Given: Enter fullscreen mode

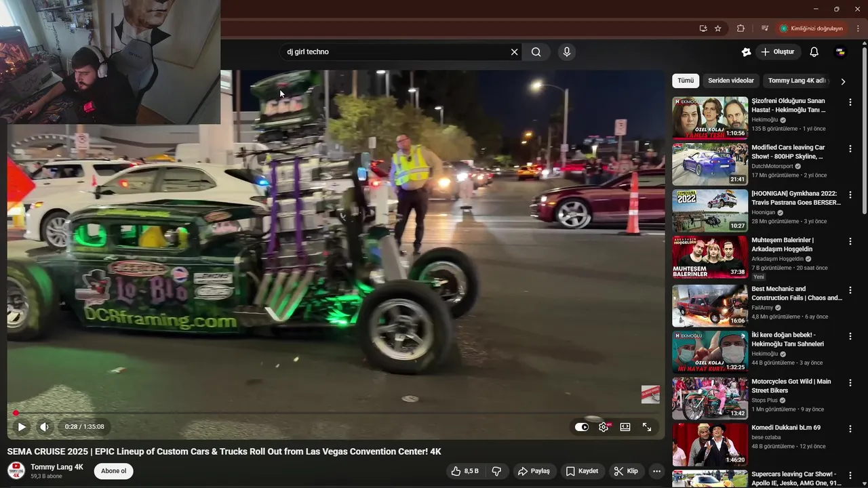Looking at the screenshot, I should [647, 427].
